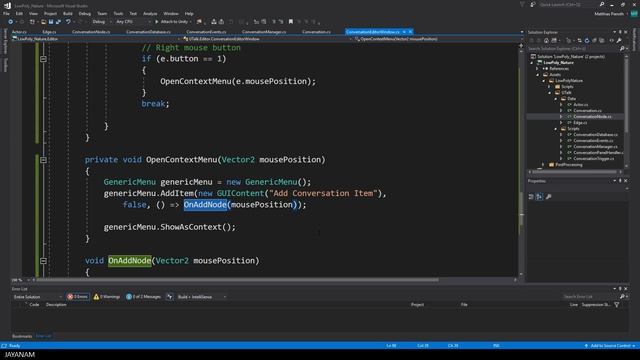Toggle the Error List IntelliSense filter icon
The image size is (640, 360).
pos(169,297)
